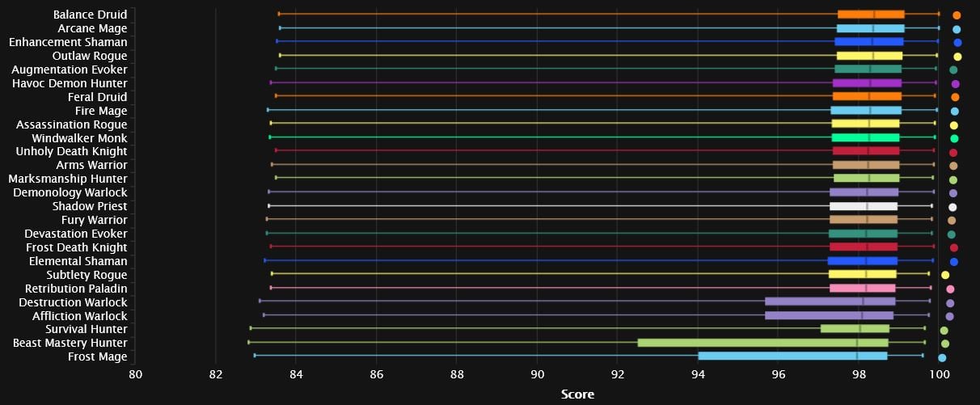The height and width of the screenshot is (405, 980).
Task: Select the Augmentation Evoker label
Action: pos(69,70)
